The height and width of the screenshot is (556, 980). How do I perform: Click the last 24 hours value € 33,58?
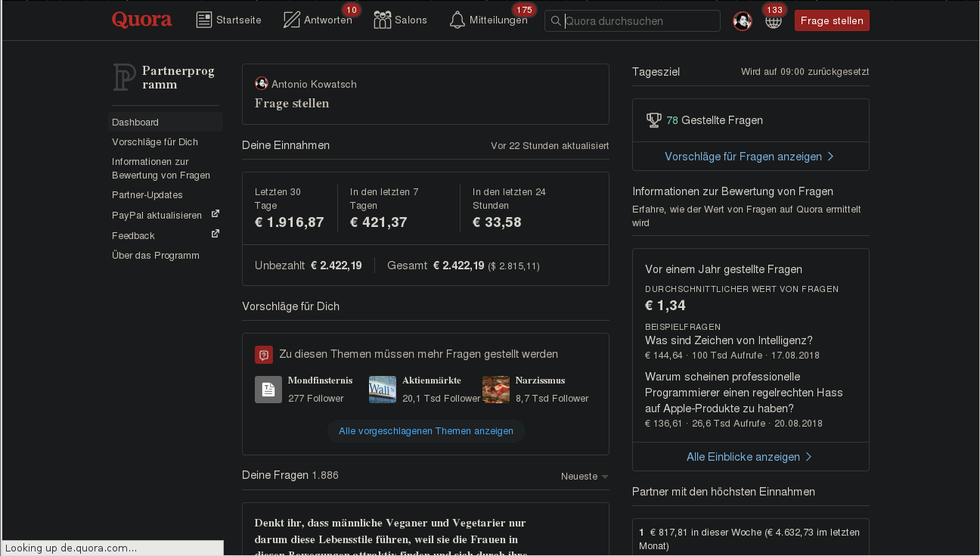coord(497,222)
